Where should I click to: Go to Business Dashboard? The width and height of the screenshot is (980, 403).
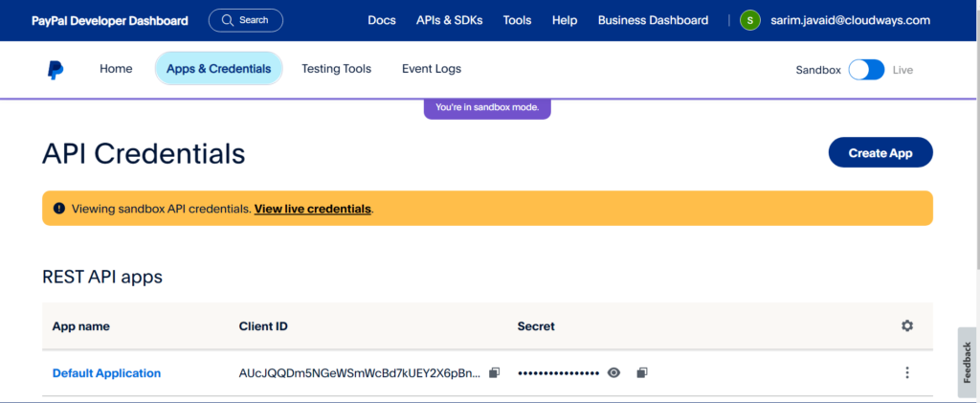click(x=653, y=20)
